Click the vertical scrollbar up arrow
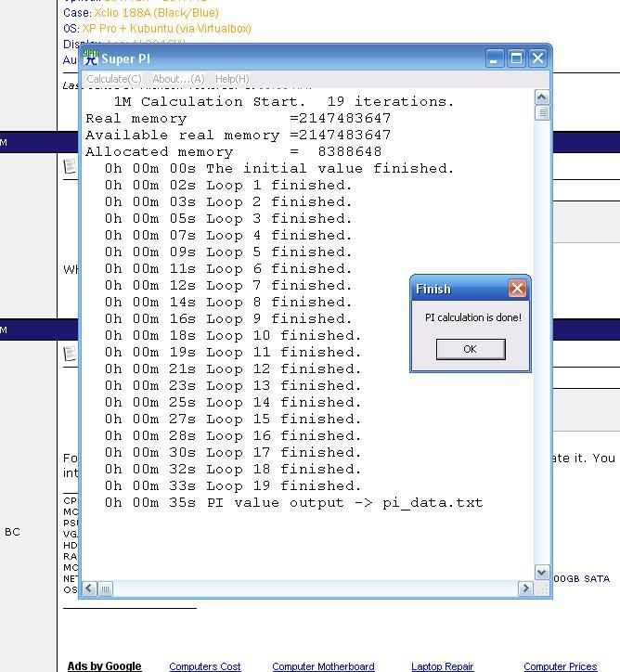 click(542, 97)
